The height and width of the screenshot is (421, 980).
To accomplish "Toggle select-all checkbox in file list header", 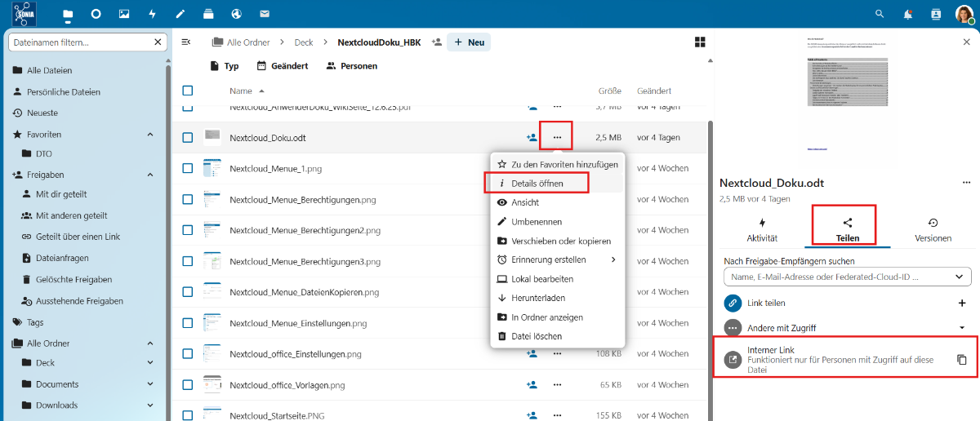I will (x=188, y=91).
